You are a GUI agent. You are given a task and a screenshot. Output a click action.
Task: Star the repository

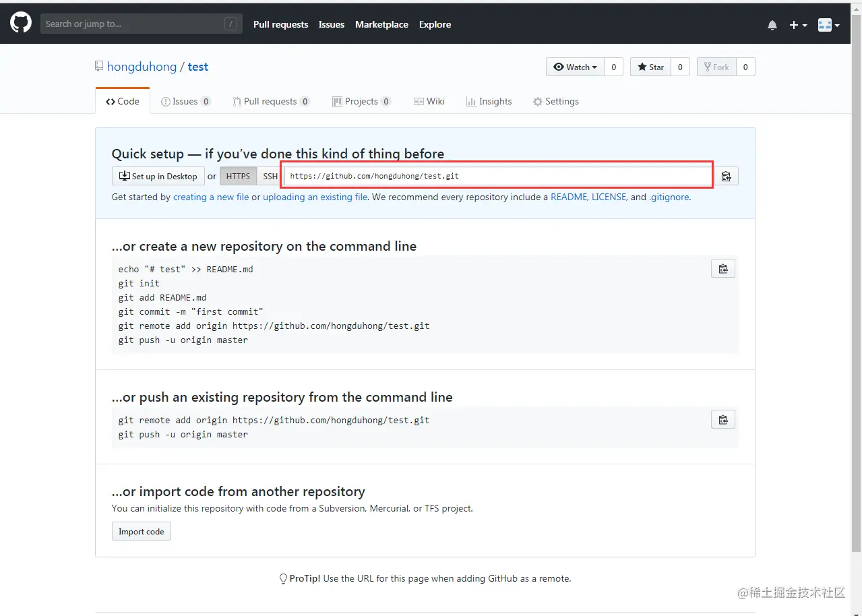[x=650, y=67]
